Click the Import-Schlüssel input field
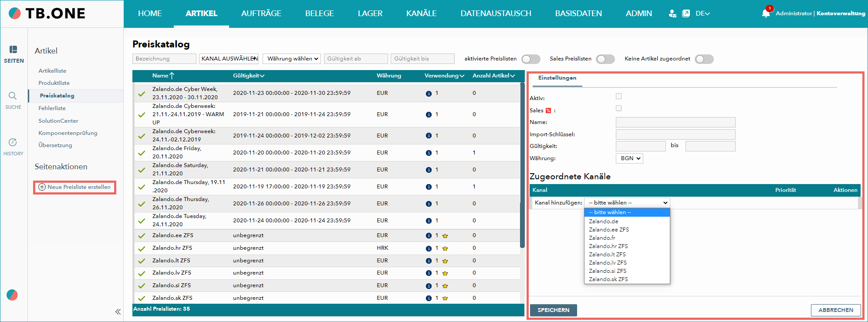The width and height of the screenshot is (868, 322). coord(675,134)
